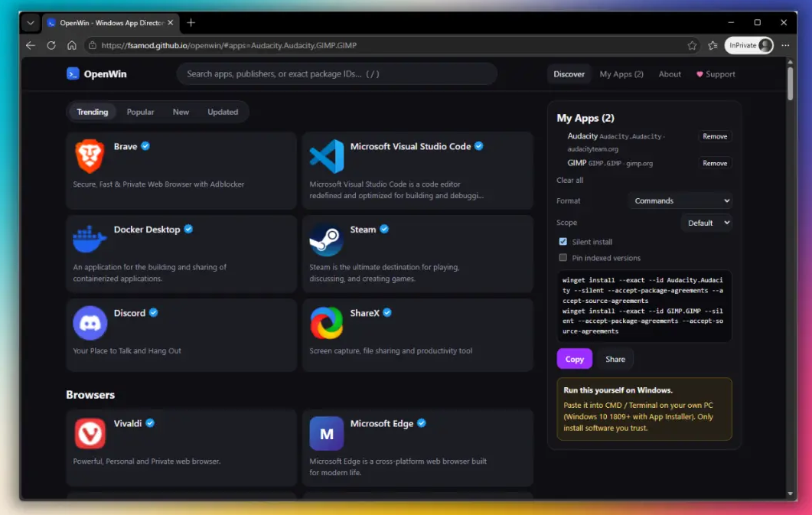Click the Microsoft Edge M icon

pyautogui.click(x=326, y=433)
